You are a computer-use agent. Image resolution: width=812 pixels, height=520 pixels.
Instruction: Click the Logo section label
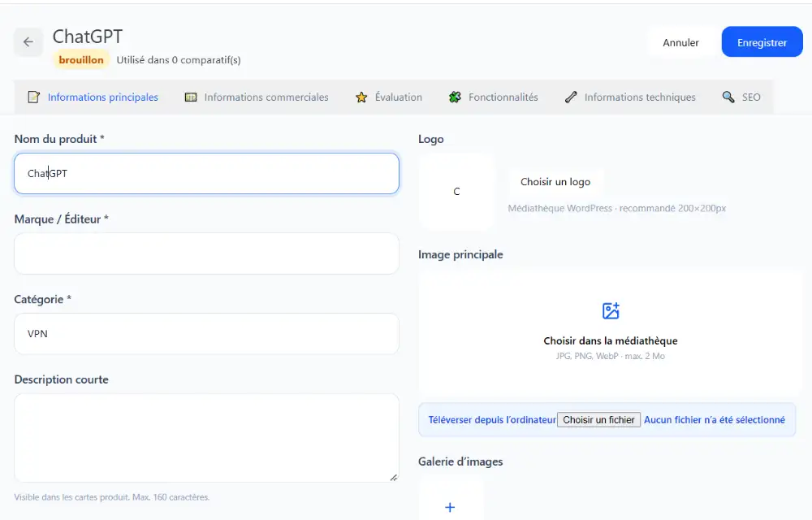[431, 139]
